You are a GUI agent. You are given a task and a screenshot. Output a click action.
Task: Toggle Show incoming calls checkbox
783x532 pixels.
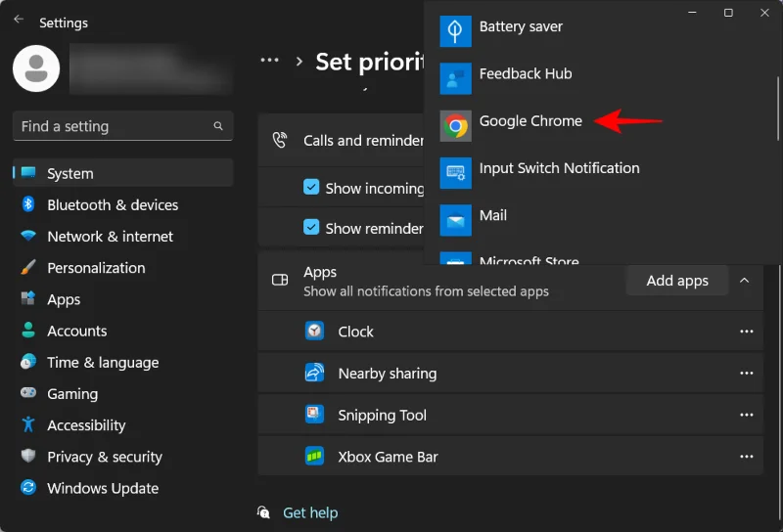click(311, 187)
